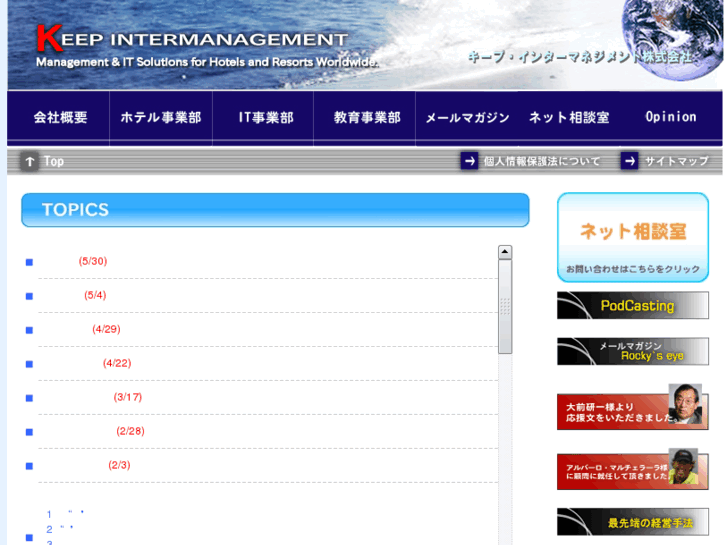The width and height of the screenshot is (727, 545).
Task: Click the arrow icon beside 個人情報保護法について
Action: coord(469,161)
